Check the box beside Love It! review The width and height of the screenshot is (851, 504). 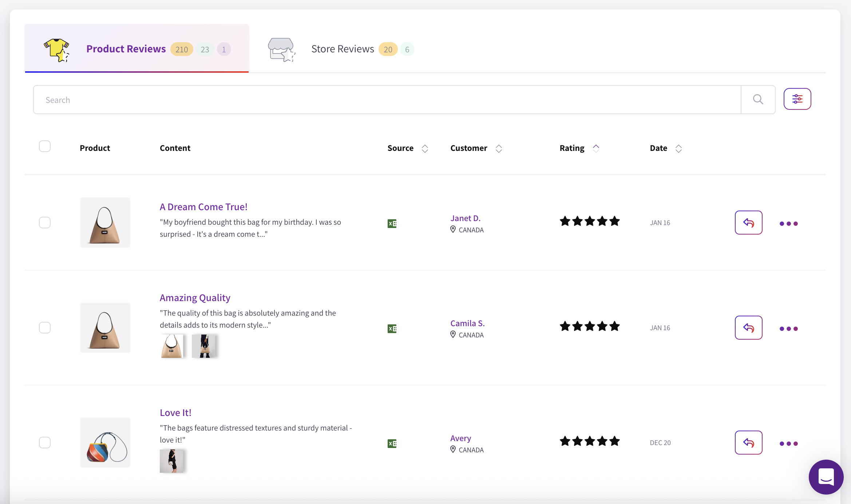click(x=45, y=443)
